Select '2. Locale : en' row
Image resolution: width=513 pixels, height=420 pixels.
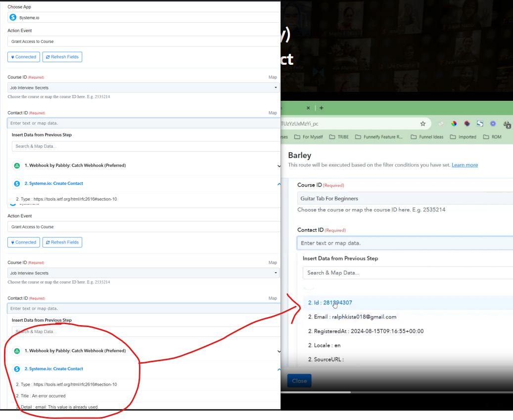324,345
